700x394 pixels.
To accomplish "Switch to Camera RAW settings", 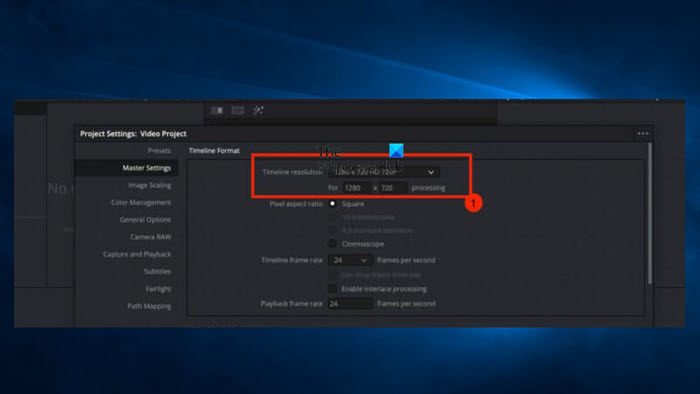I will (x=150, y=237).
